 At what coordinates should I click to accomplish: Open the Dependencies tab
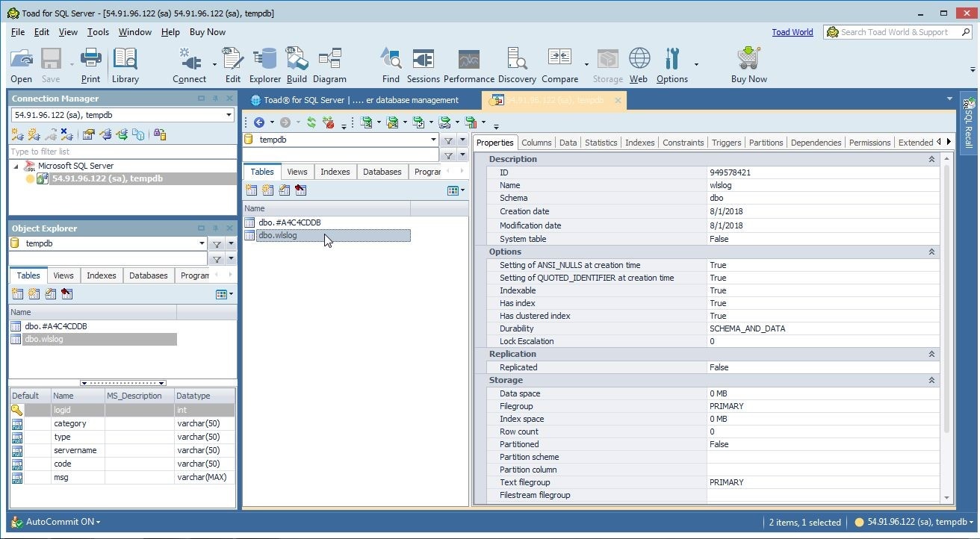[x=816, y=143]
